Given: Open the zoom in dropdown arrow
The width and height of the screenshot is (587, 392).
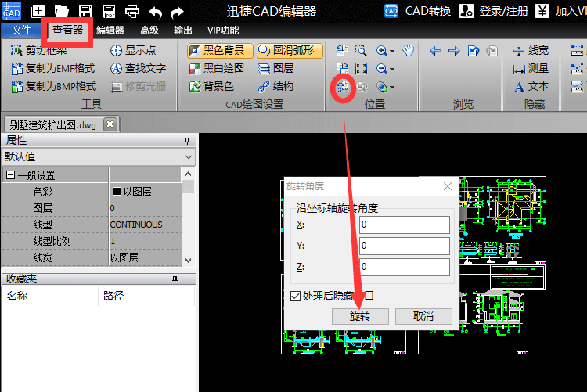Looking at the screenshot, I should tap(392, 51).
